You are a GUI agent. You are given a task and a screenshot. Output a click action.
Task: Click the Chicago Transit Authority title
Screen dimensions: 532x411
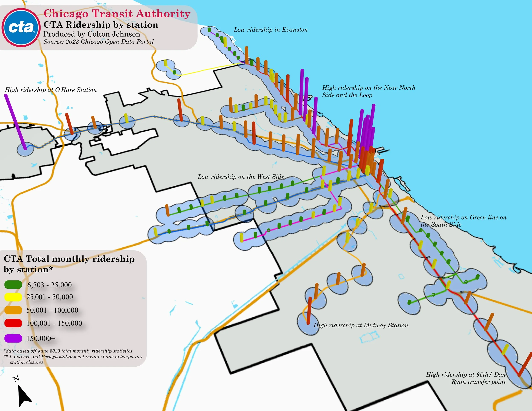[117, 14]
